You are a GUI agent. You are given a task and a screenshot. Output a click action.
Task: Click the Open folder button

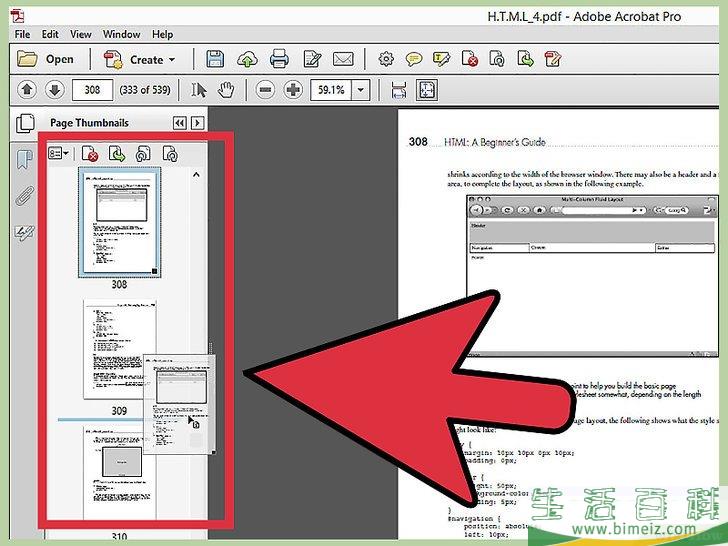[46, 59]
